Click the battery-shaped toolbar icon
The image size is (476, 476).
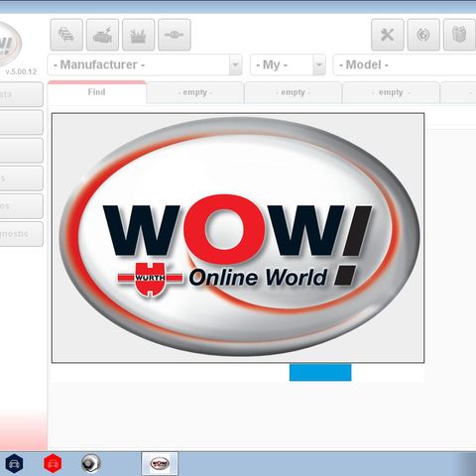pos(139,35)
